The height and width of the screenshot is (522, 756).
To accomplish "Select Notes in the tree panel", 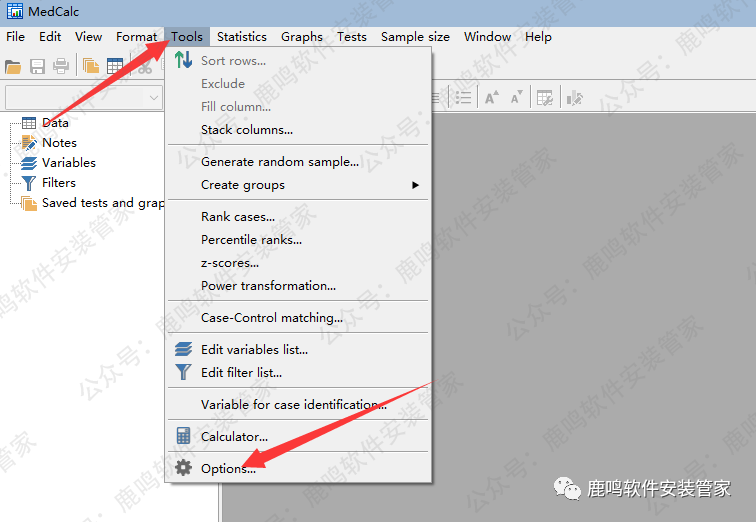I will click(59, 143).
